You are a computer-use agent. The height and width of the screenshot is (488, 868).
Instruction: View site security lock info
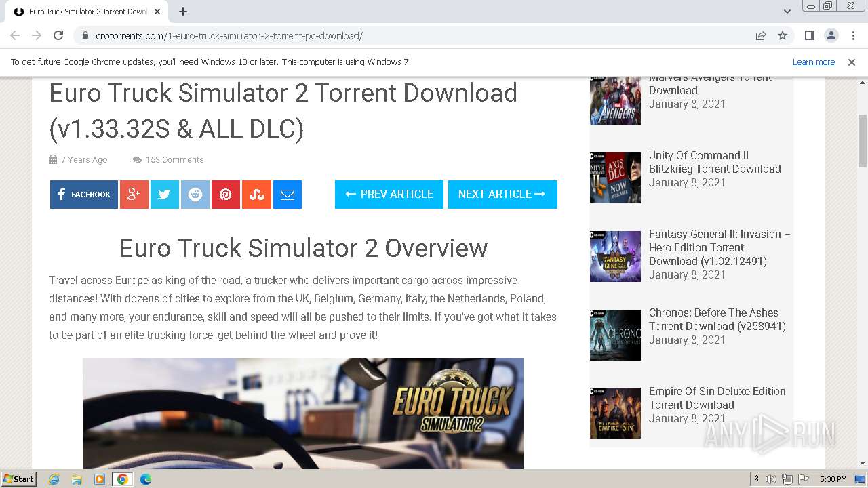click(x=85, y=35)
